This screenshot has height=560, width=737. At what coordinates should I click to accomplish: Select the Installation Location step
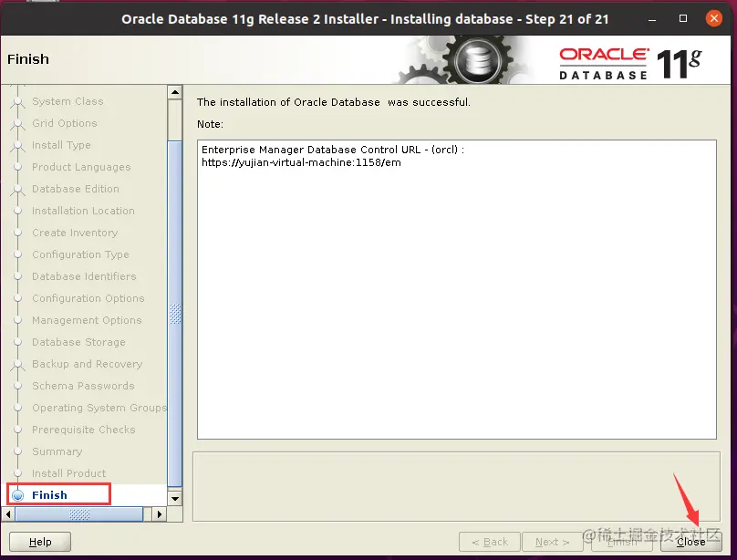pos(83,211)
